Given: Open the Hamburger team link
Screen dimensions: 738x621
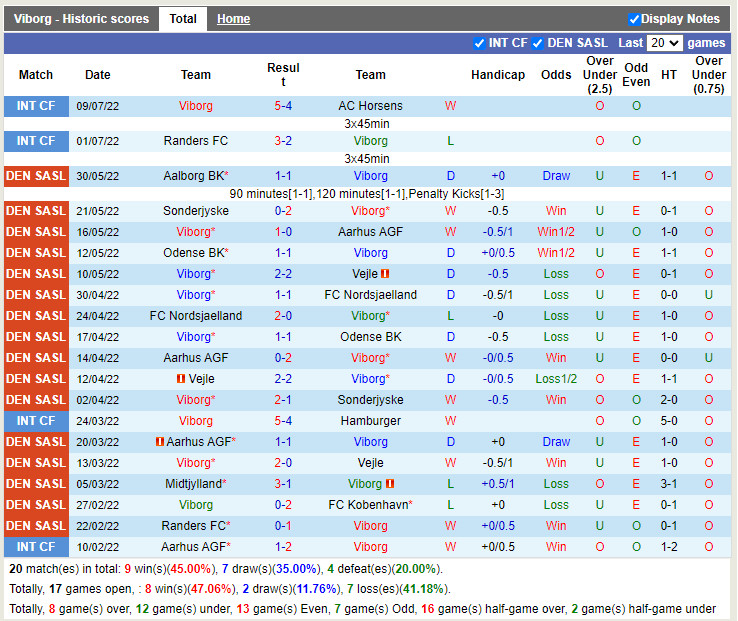Looking at the screenshot, I should [x=370, y=421].
